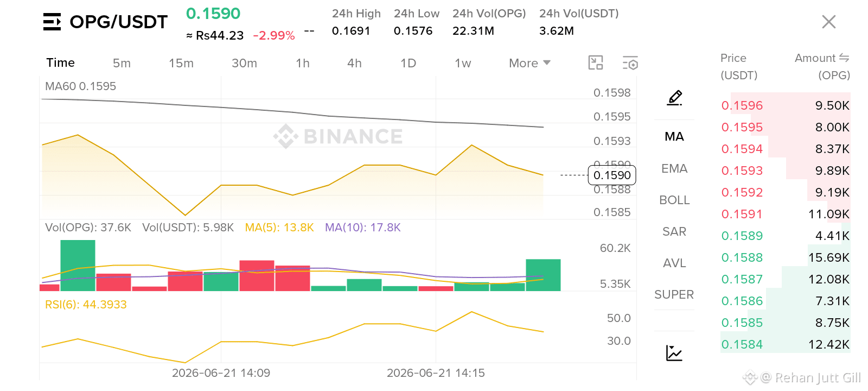Open the line chart analysis icon

click(674, 353)
